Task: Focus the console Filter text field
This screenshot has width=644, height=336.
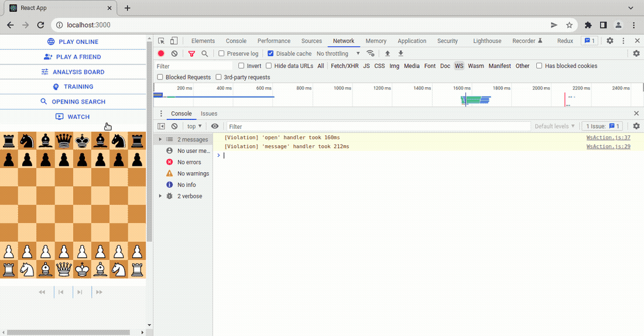Action: coord(378,126)
